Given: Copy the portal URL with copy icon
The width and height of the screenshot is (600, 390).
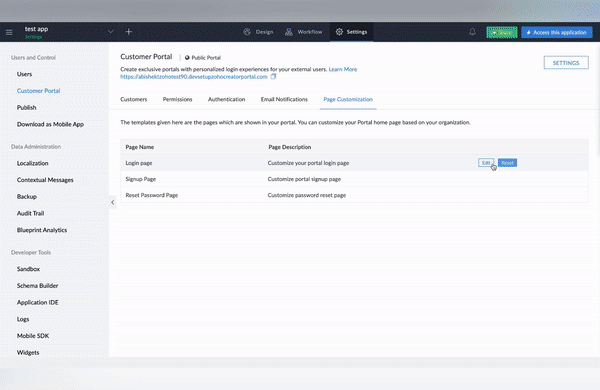Looking at the screenshot, I should click(x=273, y=76).
